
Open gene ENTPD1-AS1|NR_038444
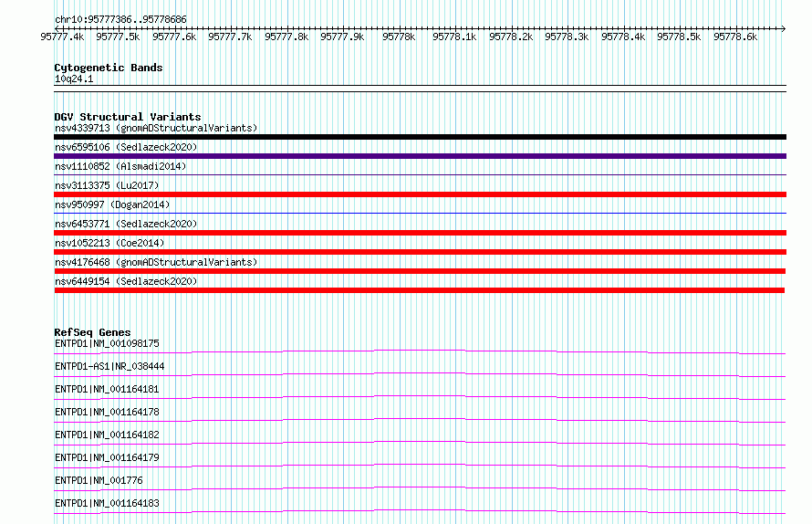109,366
